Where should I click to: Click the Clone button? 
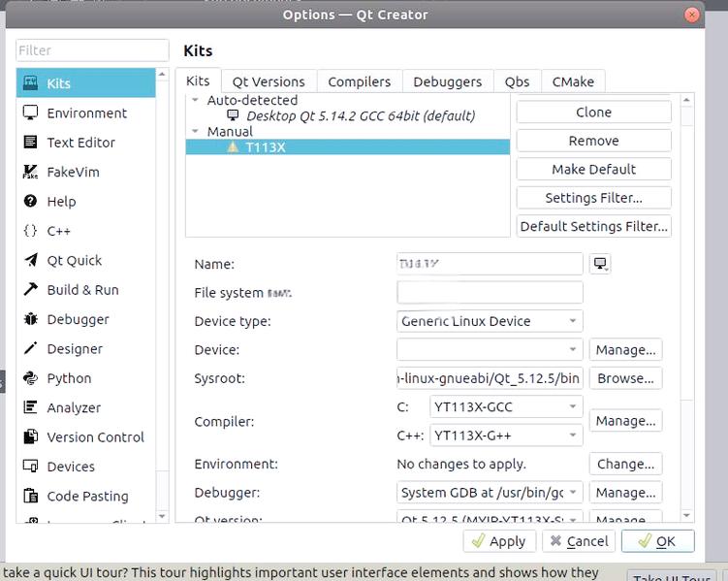point(594,112)
